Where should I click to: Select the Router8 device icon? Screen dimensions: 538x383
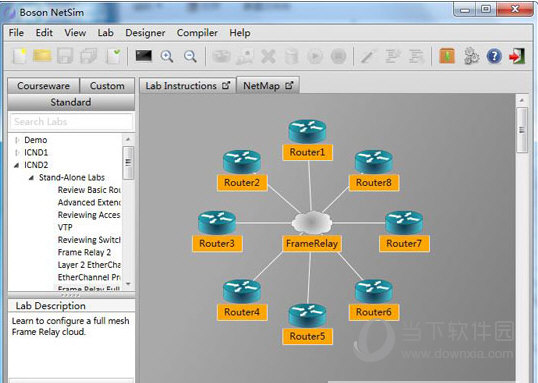pyautogui.click(x=374, y=161)
